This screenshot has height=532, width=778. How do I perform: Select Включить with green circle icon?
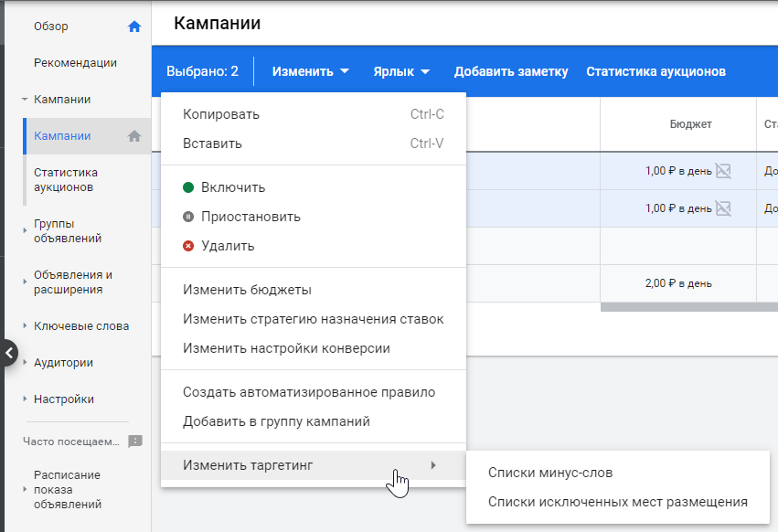pos(232,187)
